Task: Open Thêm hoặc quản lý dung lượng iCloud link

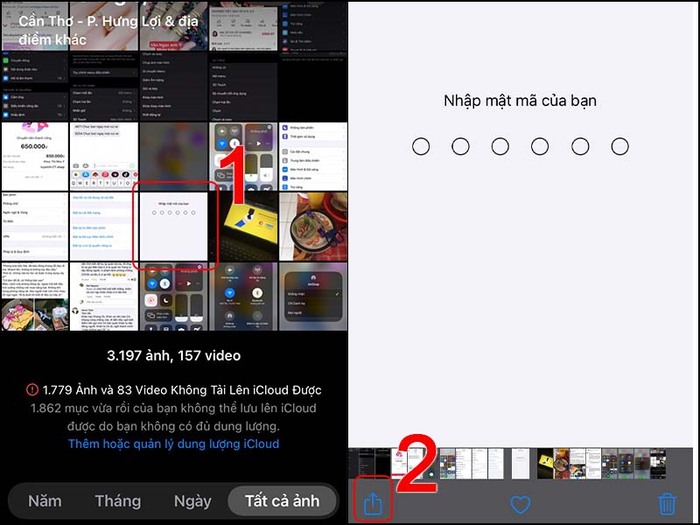Action: click(174, 443)
